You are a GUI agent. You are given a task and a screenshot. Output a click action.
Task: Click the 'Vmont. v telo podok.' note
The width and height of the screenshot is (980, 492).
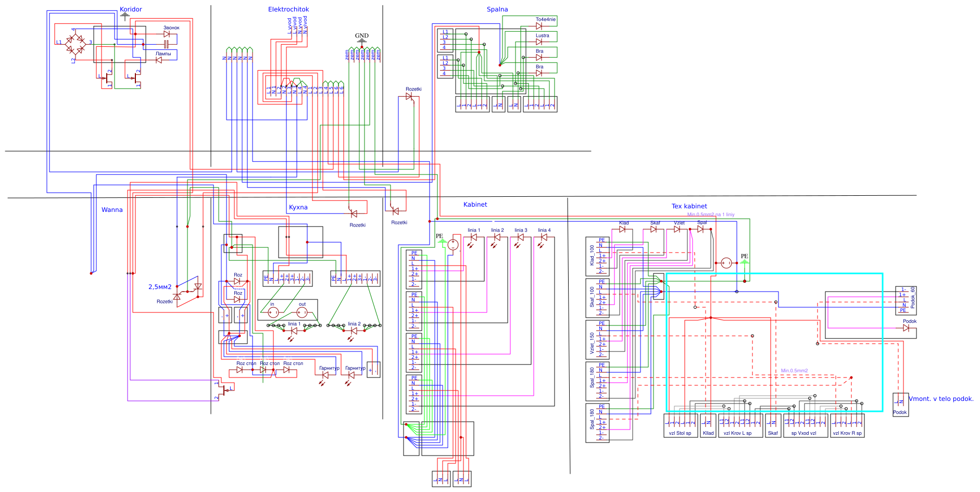point(941,399)
